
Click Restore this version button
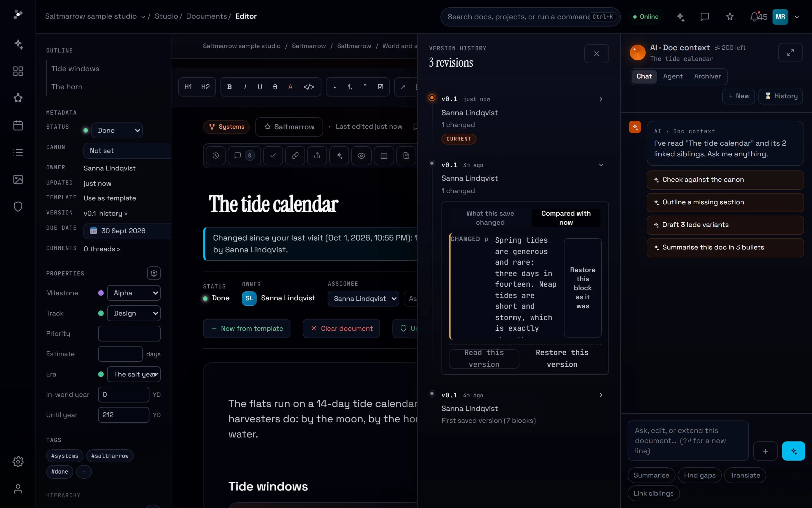[562, 358]
